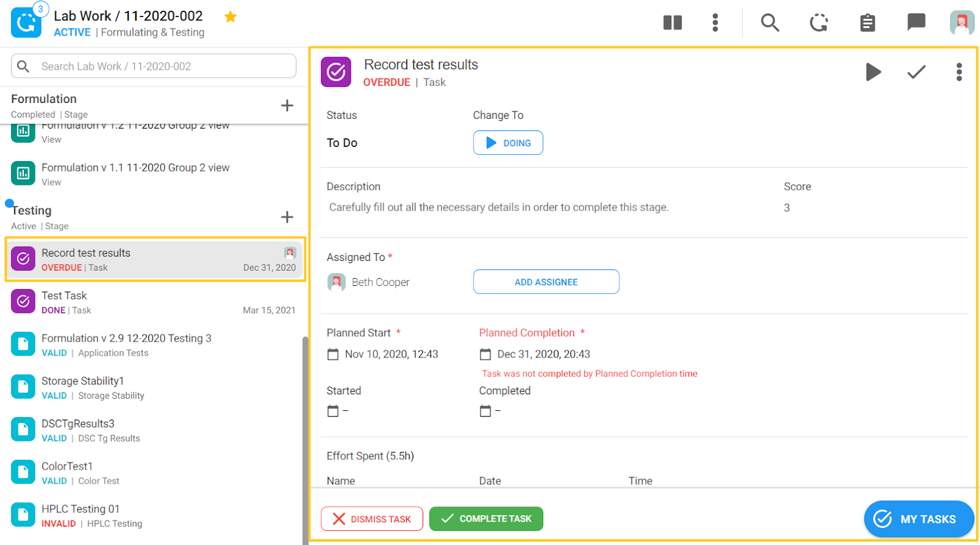Switch to split-panel layout view
This screenshot has width=980, height=545.
673,23
